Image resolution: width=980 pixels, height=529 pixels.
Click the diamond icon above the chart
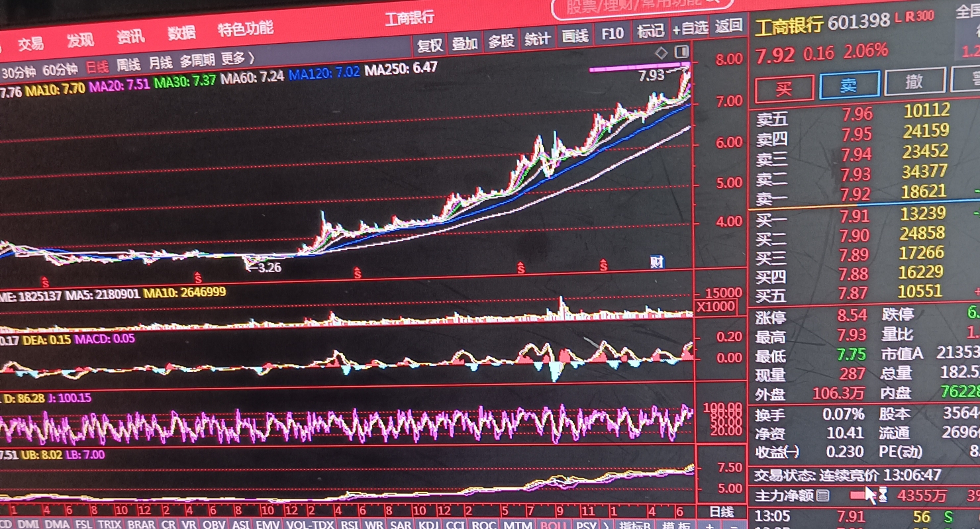[661, 52]
